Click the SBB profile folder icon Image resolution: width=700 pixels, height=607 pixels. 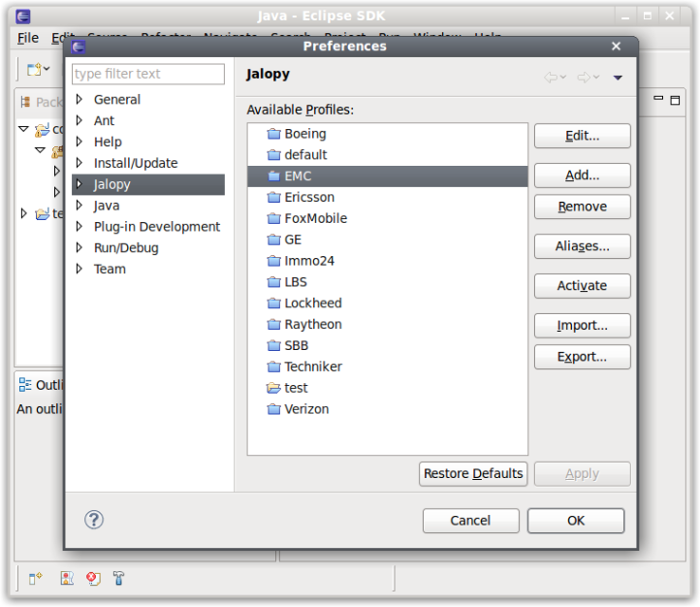pos(273,346)
